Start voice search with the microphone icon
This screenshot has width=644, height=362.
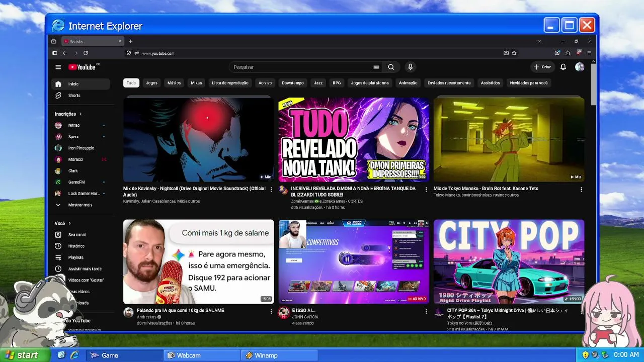coord(411,67)
